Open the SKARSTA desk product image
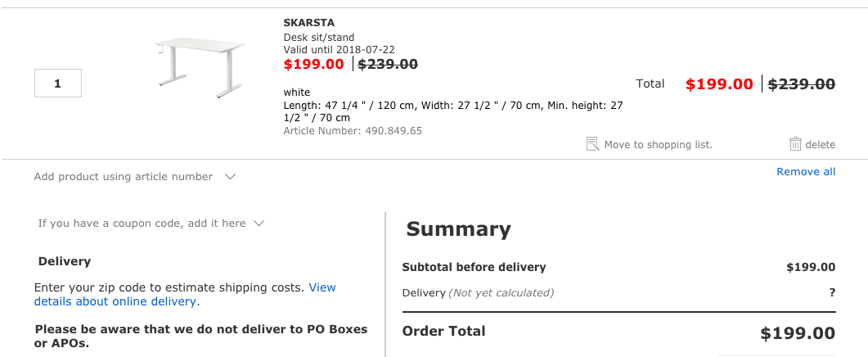Viewport: 868px width, 357px height. tap(200, 70)
